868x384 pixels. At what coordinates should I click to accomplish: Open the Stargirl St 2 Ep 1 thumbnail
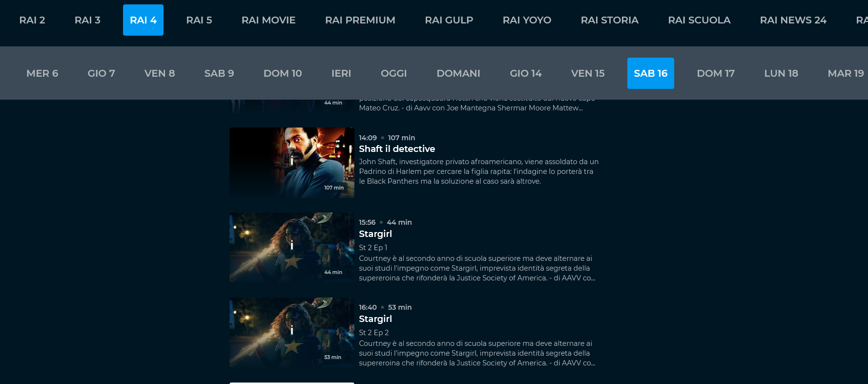[292, 248]
